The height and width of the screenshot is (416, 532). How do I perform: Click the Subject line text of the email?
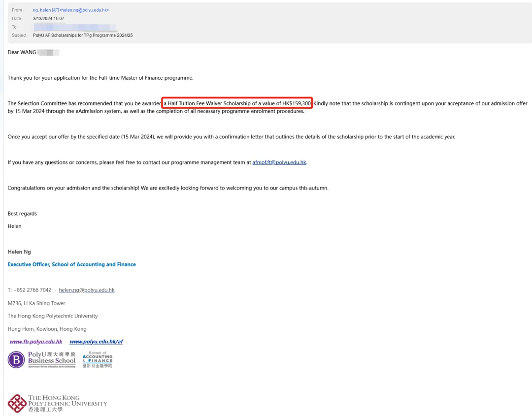point(86,35)
